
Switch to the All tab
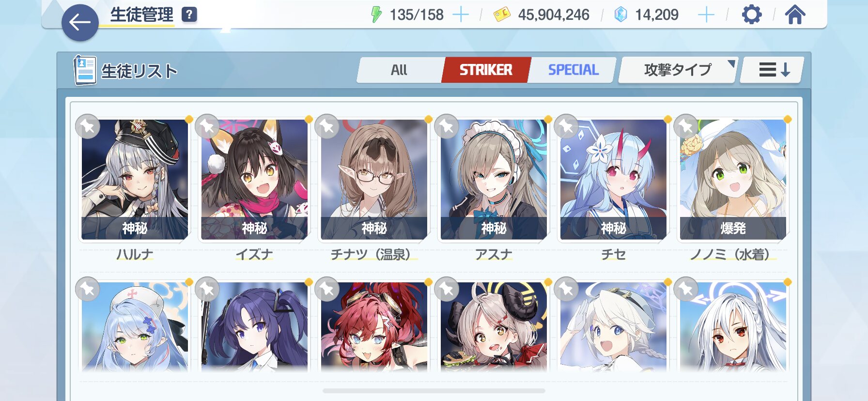coord(400,70)
